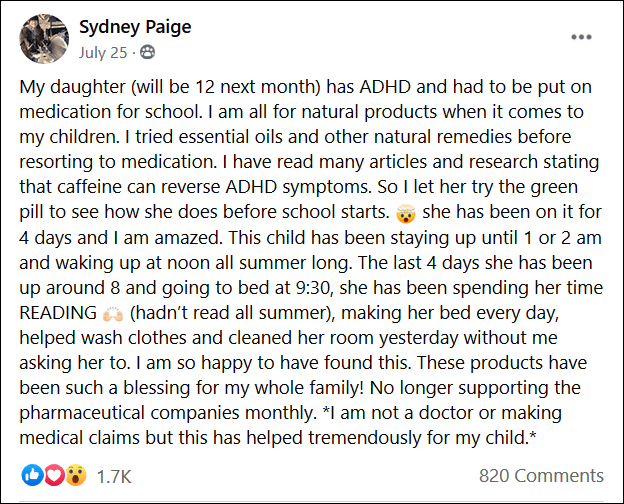624x504 pixels.
Task: Open the three-dot post options menu
Action: (x=581, y=37)
